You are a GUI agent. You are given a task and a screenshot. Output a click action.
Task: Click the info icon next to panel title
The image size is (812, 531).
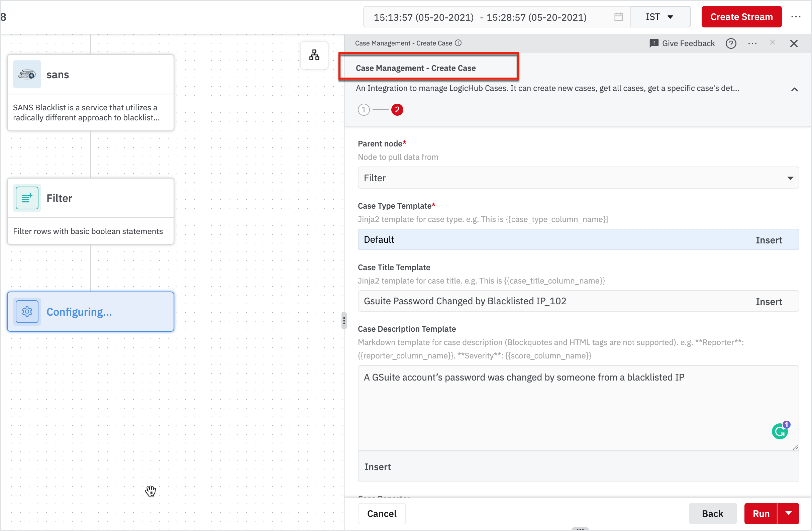point(458,43)
